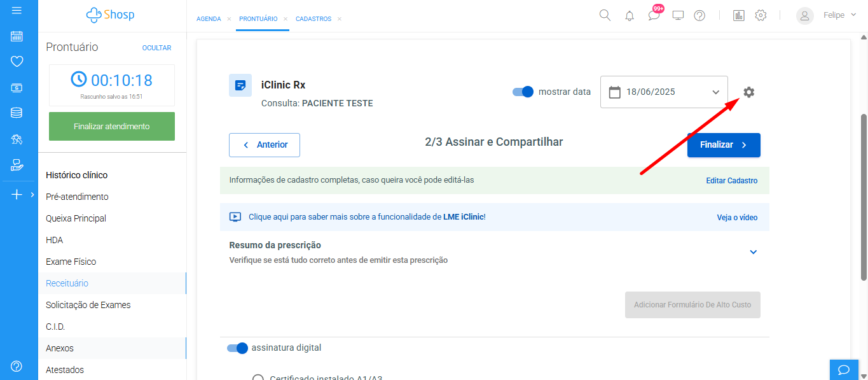
Task: Click the 2/3 Assinar e Compartilhar step title
Action: [494, 142]
